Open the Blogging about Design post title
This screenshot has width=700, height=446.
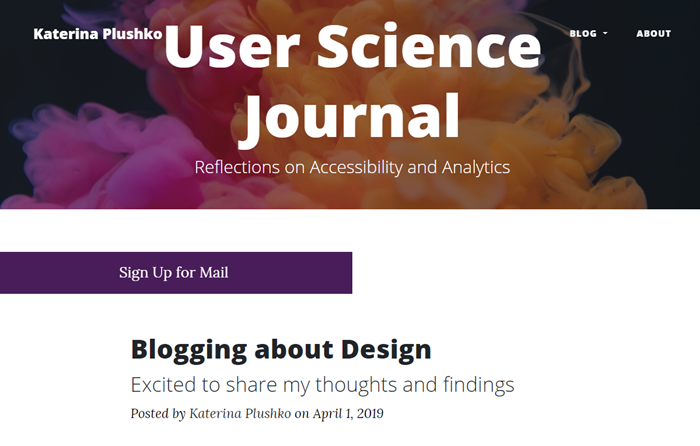click(281, 350)
